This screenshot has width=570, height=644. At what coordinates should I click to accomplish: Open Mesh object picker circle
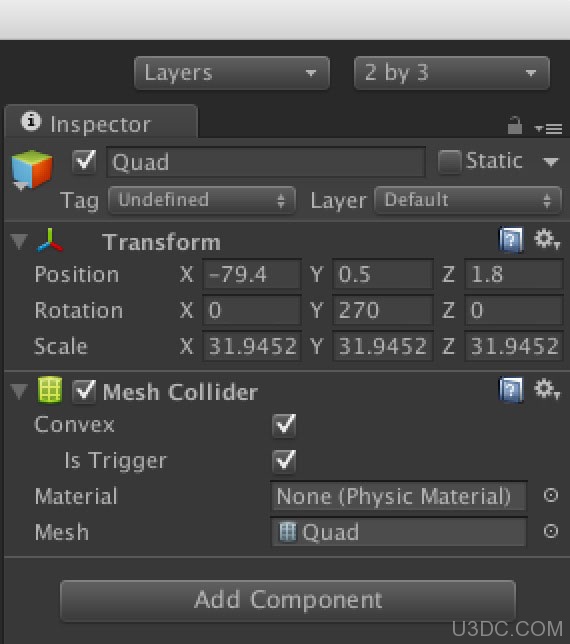tap(550, 531)
